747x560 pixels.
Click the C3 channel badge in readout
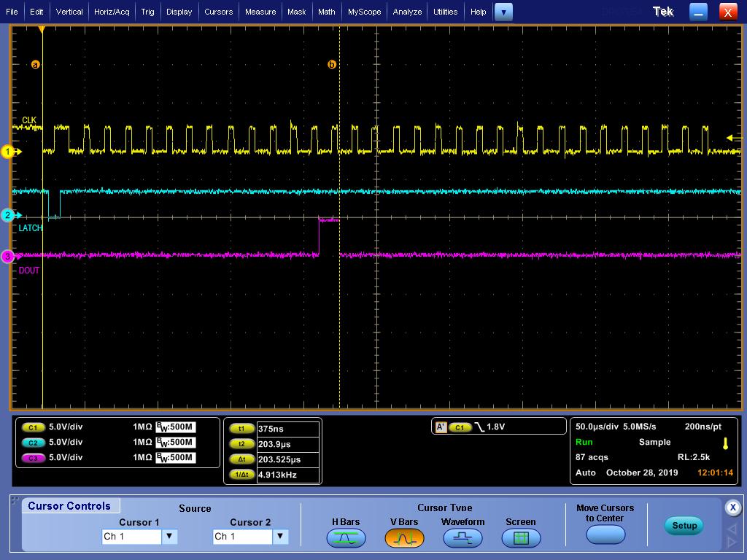[x=33, y=458]
